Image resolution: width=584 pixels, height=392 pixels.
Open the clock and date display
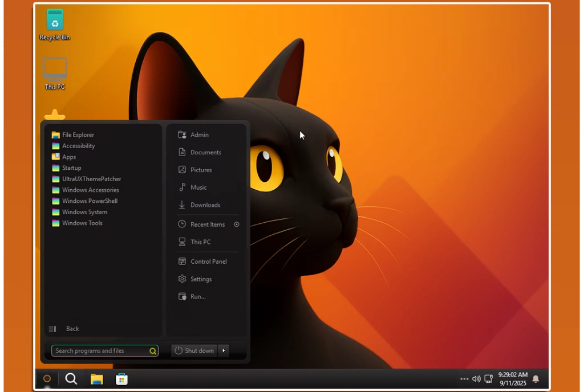512,379
